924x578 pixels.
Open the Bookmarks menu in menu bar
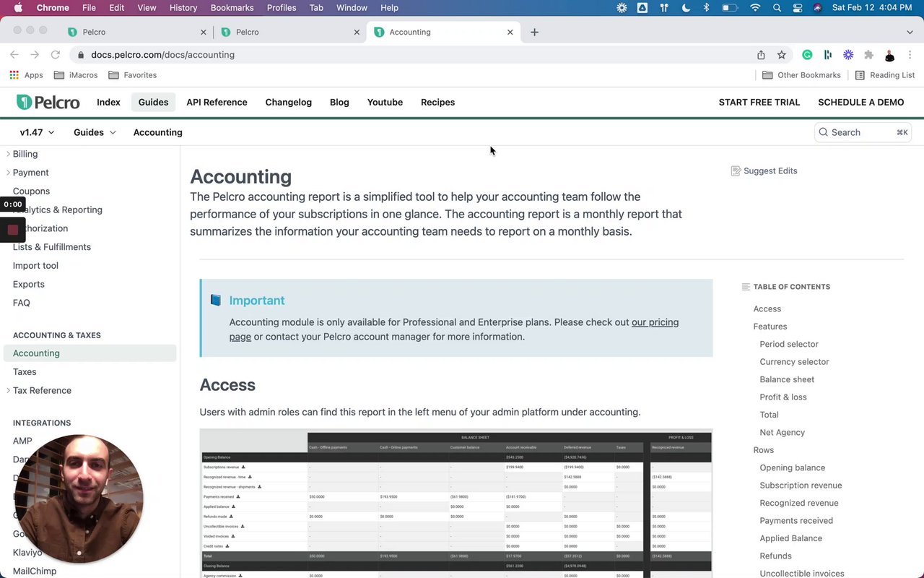[232, 8]
